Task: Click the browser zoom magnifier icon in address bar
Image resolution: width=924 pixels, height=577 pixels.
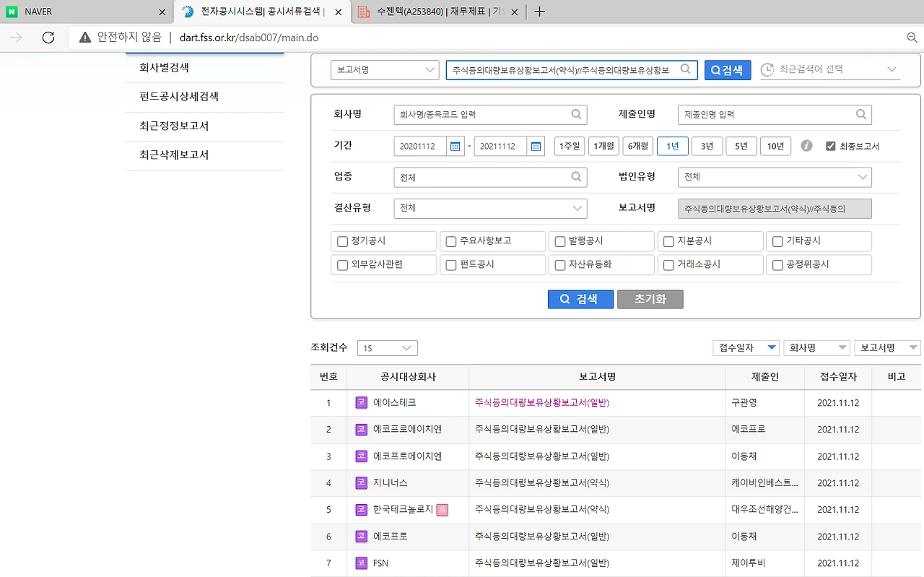Action: coord(912,38)
